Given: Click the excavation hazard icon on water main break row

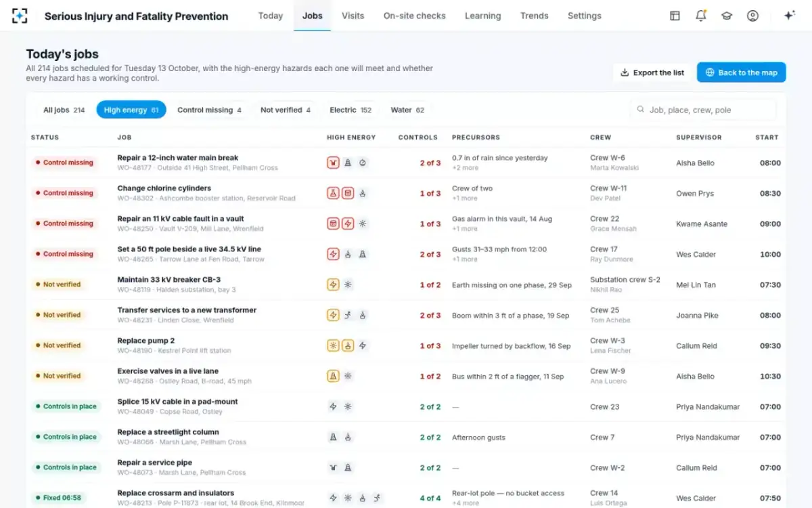Looking at the screenshot, I should pyautogui.click(x=333, y=163).
